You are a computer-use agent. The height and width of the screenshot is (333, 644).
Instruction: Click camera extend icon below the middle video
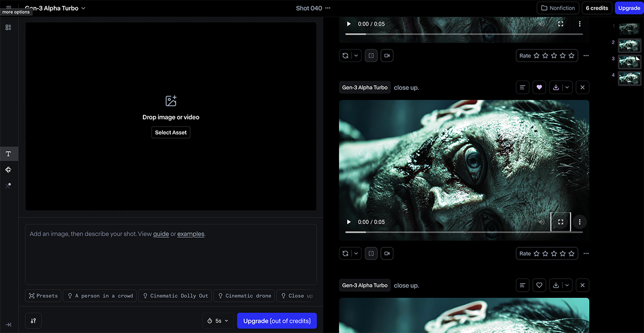(x=387, y=253)
